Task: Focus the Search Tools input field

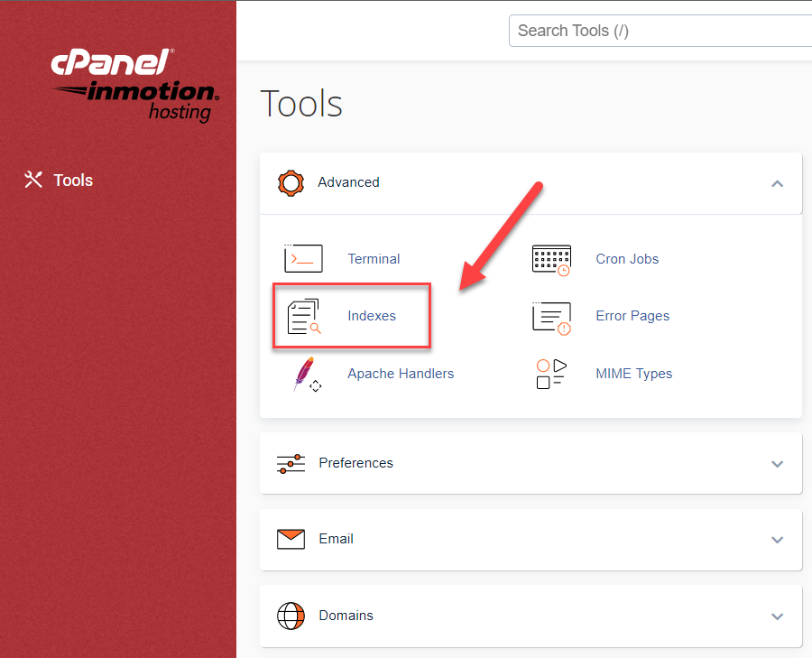Action: pyautogui.click(x=660, y=31)
